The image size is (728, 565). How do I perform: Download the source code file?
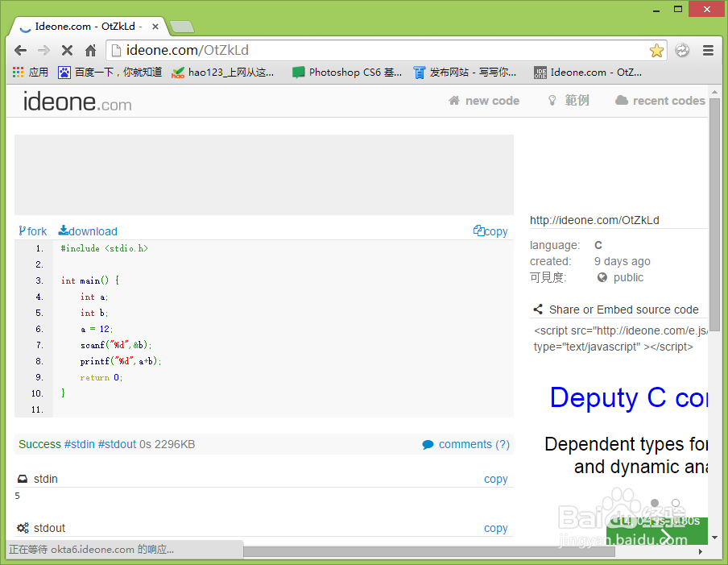(x=88, y=231)
